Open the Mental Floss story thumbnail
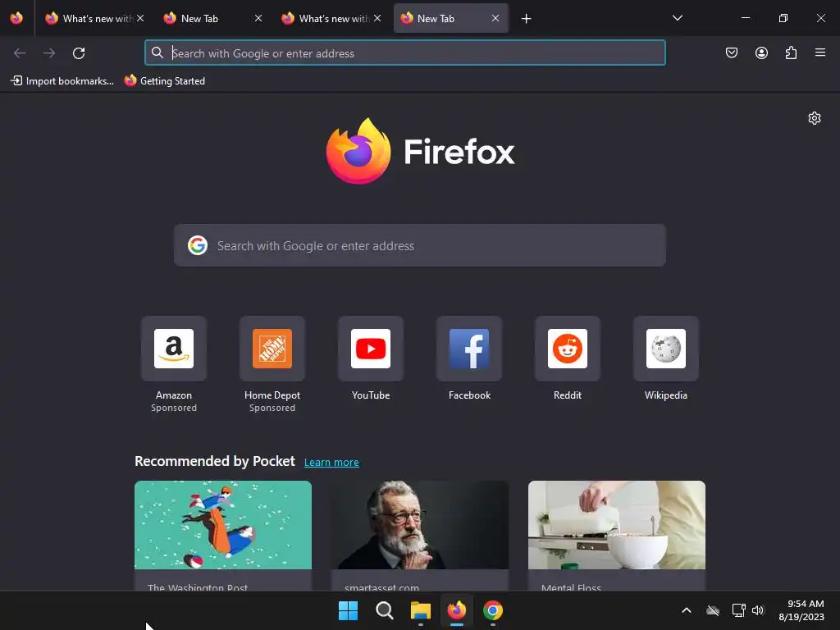This screenshot has height=630, width=840. click(x=617, y=525)
